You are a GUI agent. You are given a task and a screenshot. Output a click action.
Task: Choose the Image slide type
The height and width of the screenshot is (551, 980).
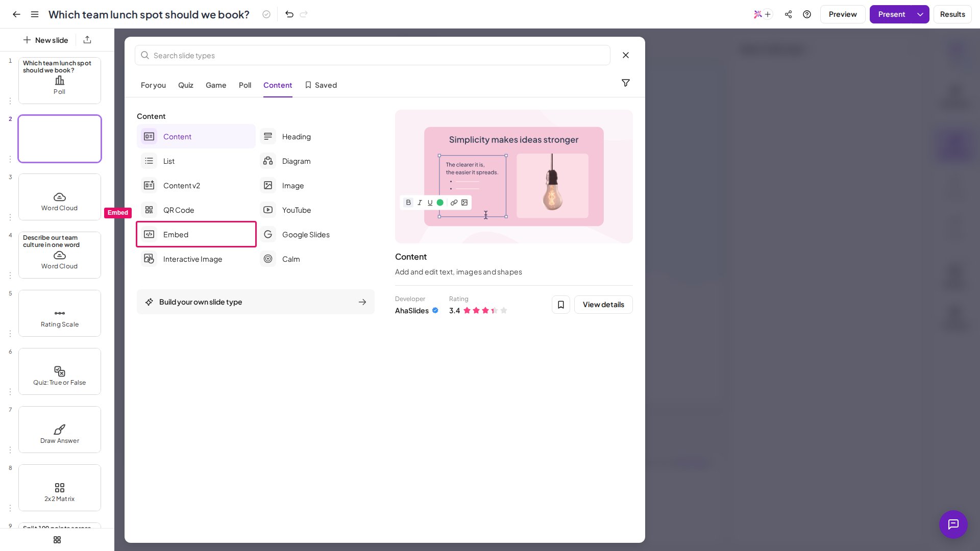click(x=315, y=186)
